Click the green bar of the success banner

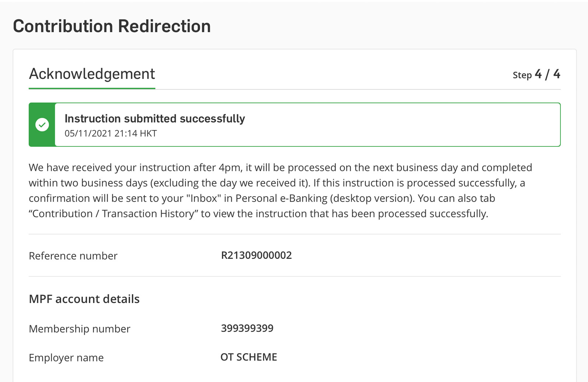coord(42,125)
